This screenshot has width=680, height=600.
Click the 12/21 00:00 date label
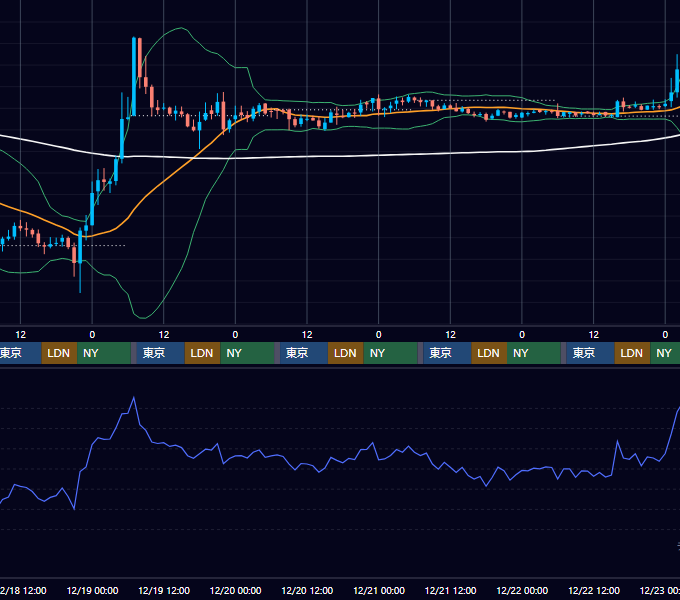379,590
